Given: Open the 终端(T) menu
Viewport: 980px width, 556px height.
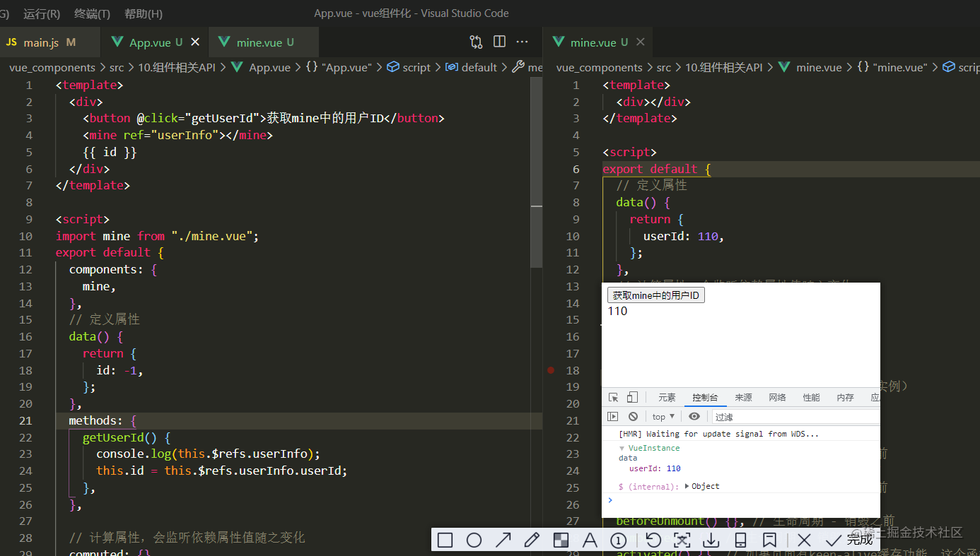Looking at the screenshot, I should (92, 13).
